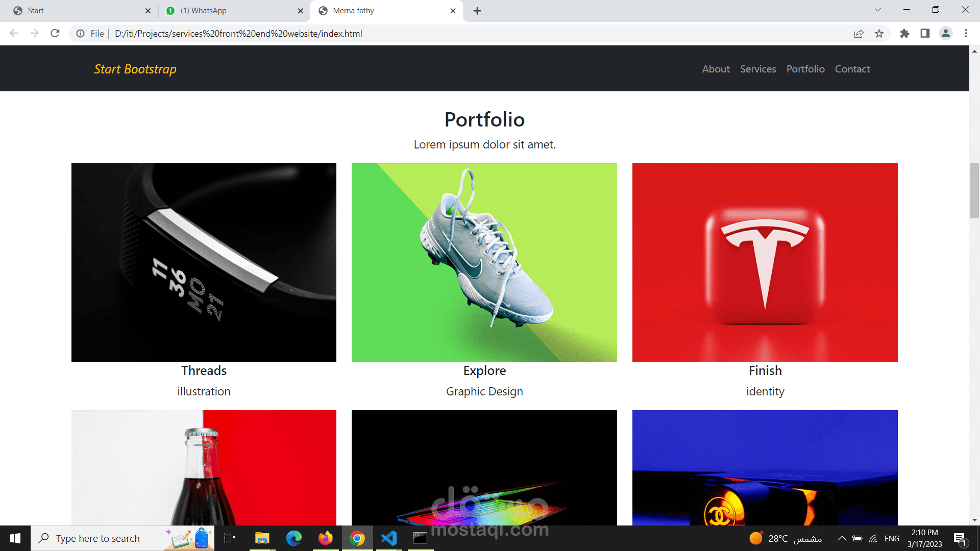The width and height of the screenshot is (980, 551).
Task: Go to the Services nav link
Action: [x=758, y=69]
